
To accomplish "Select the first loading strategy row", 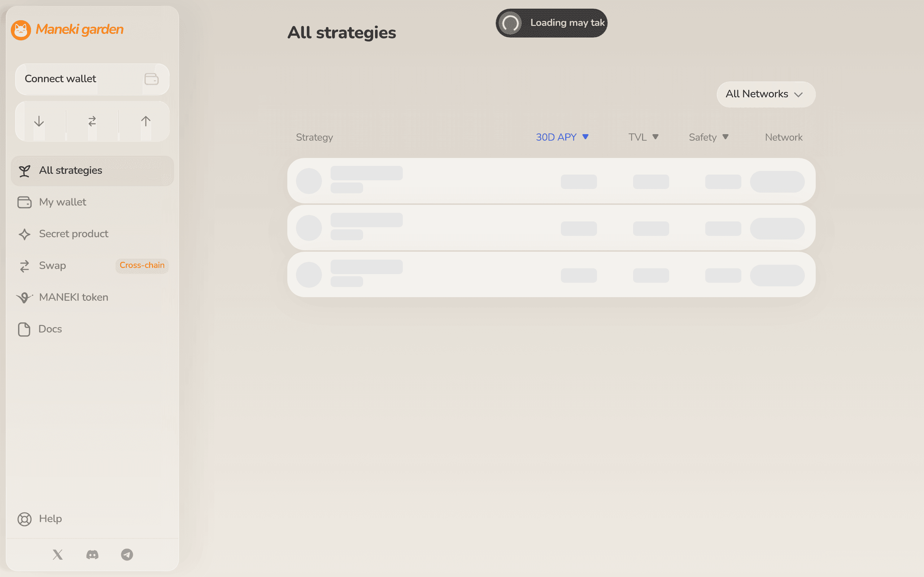I will [551, 181].
